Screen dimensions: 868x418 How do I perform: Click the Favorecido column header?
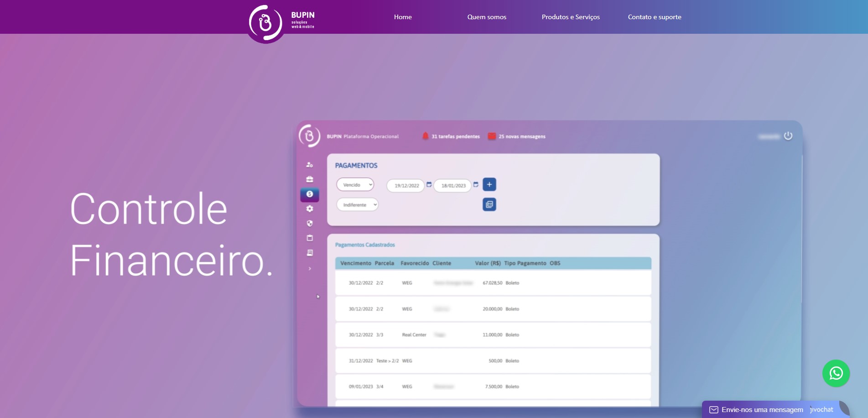pyautogui.click(x=415, y=263)
